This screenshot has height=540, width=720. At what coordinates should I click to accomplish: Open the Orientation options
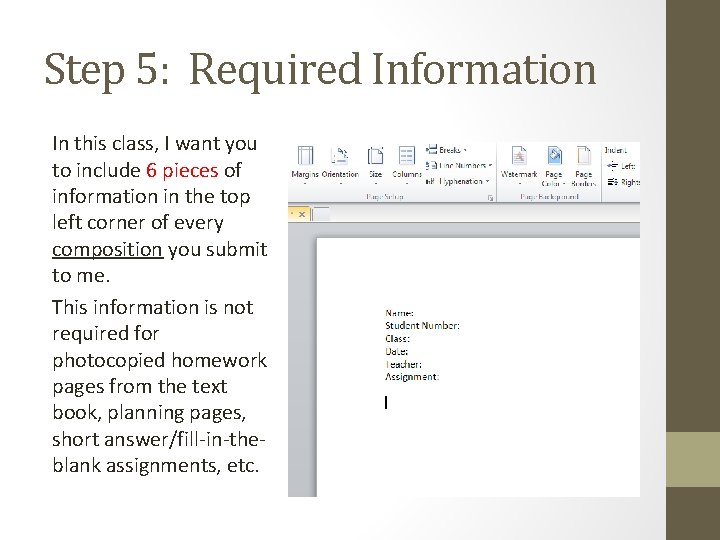pyautogui.click(x=340, y=165)
